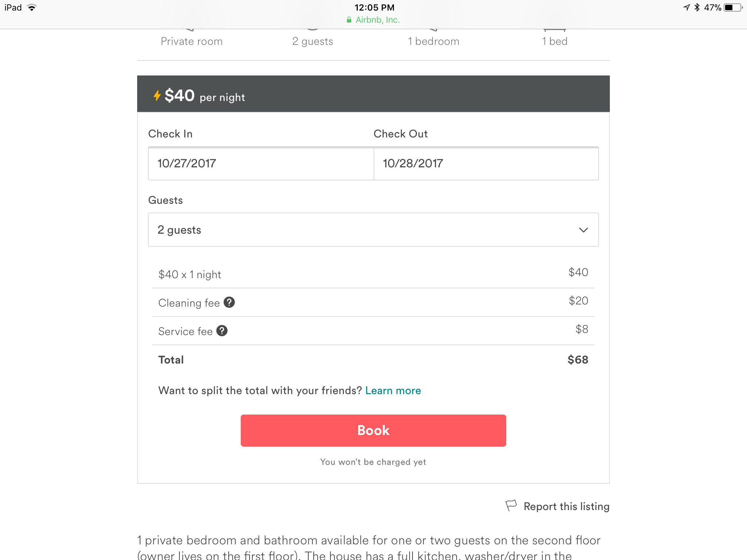Click Report this listing link

click(566, 506)
